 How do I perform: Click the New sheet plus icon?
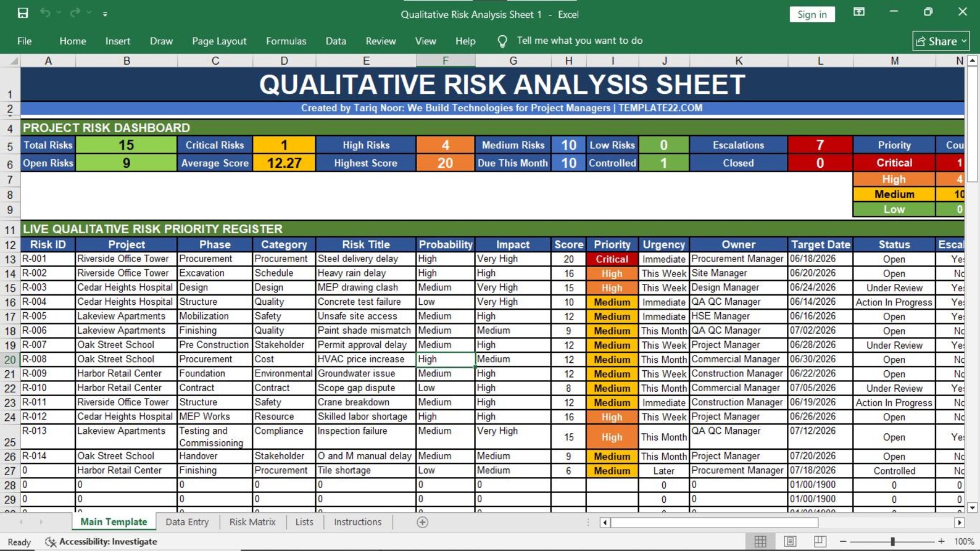[422, 523]
